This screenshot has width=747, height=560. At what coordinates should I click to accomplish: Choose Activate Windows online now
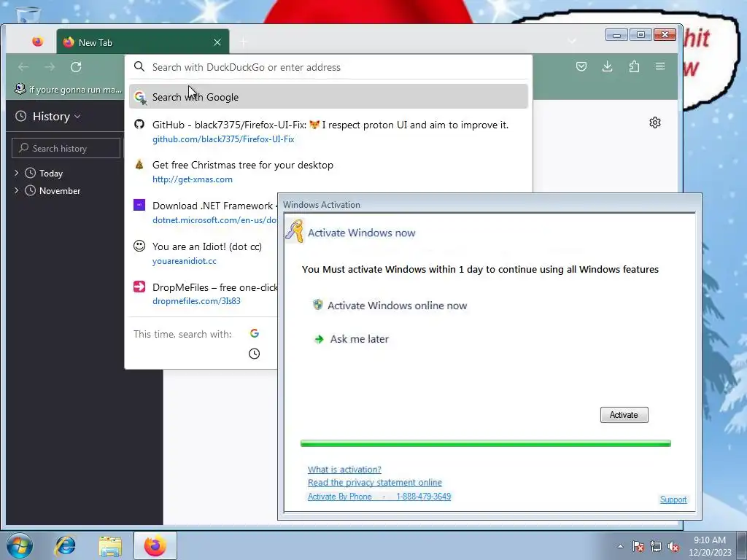point(390,306)
